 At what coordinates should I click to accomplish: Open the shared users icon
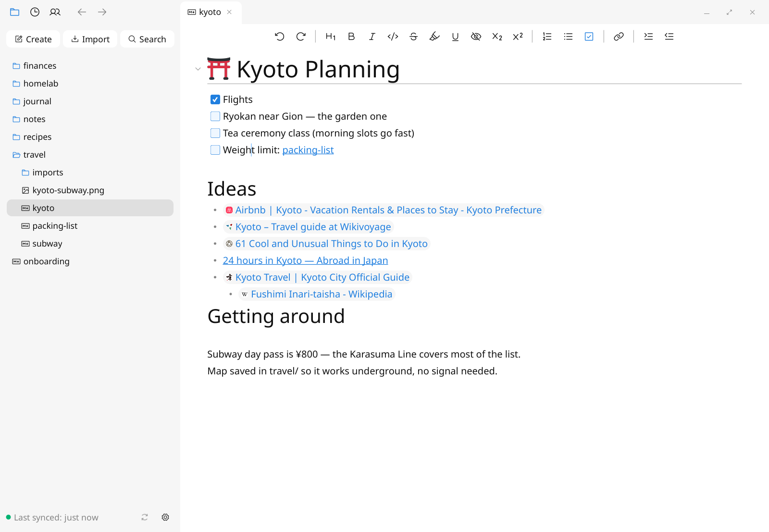click(x=55, y=12)
